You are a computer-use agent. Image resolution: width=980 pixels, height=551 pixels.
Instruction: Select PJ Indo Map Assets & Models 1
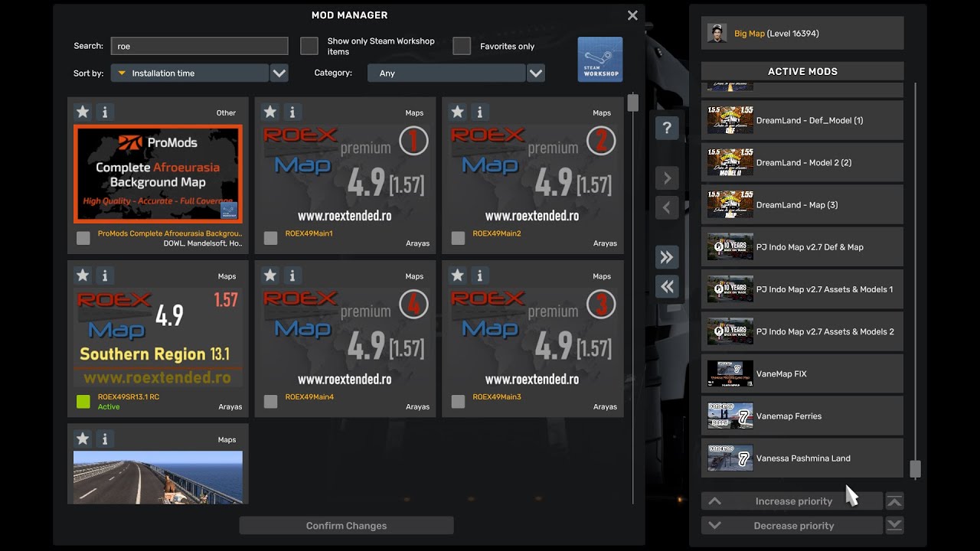pyautogui.click(x=802, y=289)
